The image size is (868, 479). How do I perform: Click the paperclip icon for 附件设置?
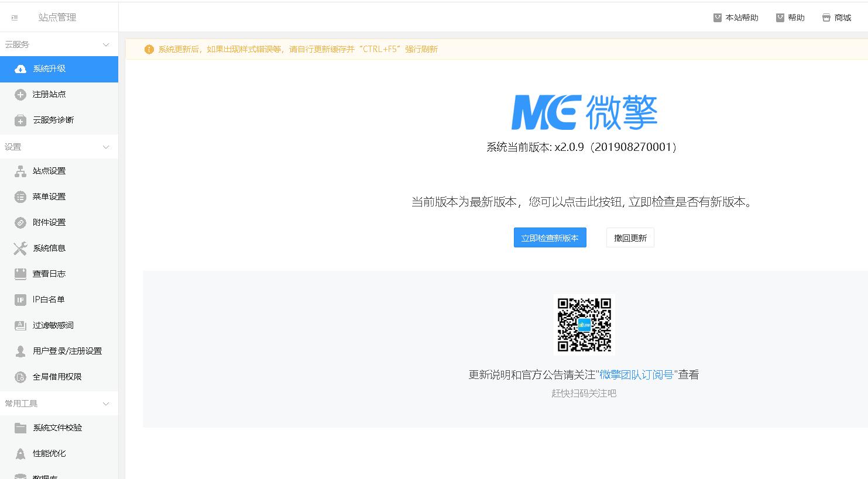click(x=20, y=223)
